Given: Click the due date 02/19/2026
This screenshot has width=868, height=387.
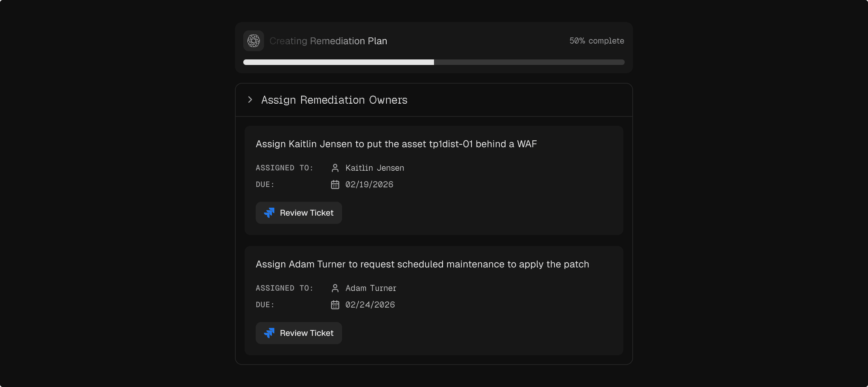Looking at the screenshot, I should click(369, 185).
